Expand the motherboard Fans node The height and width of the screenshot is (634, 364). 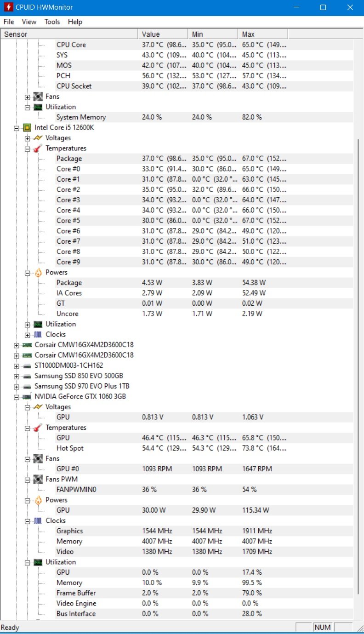(x=28, y=97)
